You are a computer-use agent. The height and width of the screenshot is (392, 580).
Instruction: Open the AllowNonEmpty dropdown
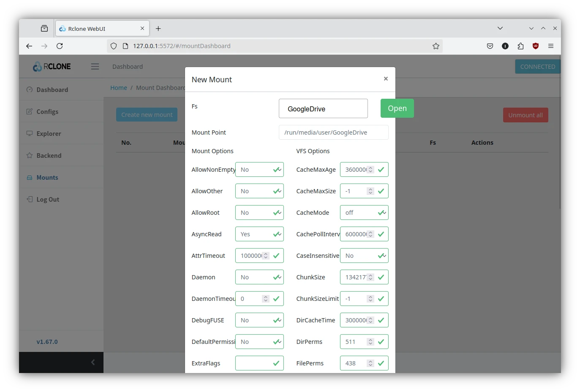click(259, 170)
